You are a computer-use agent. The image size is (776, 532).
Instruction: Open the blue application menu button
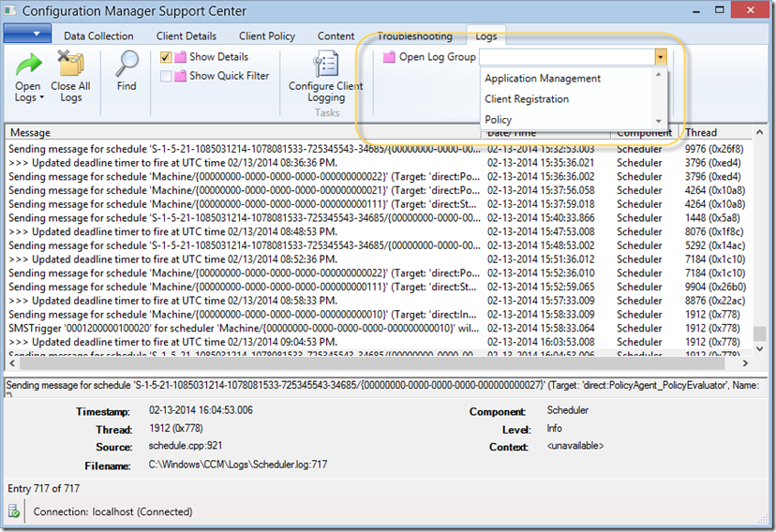pos(28,34)
